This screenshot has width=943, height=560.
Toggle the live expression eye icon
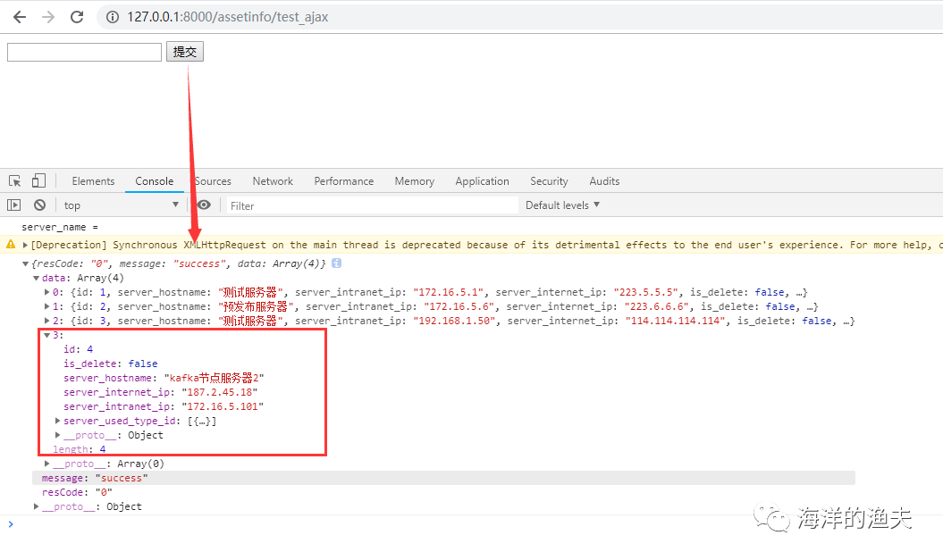[204, 205]
